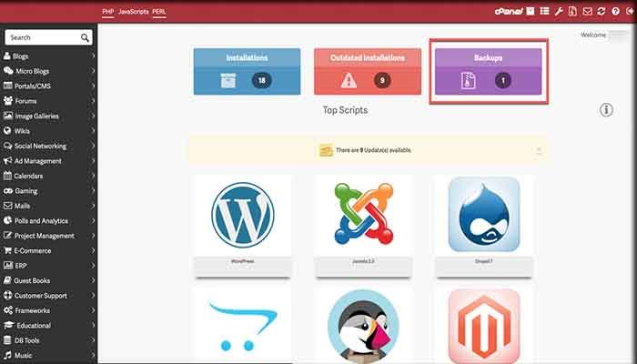This screenshot has height=364, width=637.
Task: Open the cPanel logo link
Action: (509, 11)
